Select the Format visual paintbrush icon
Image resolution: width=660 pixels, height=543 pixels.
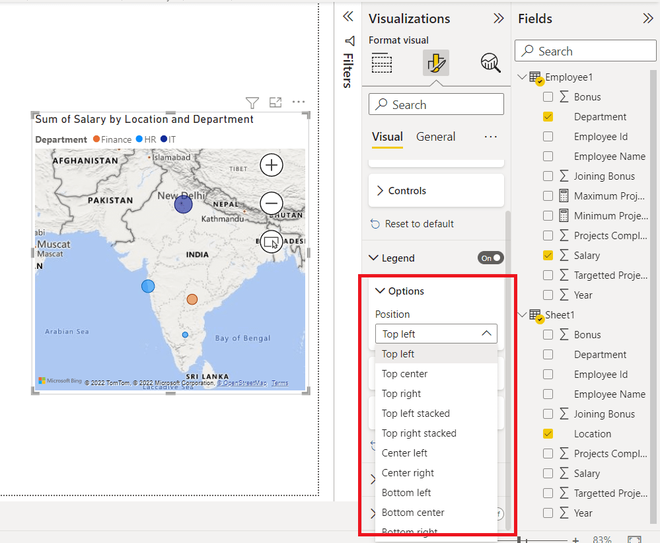tap(436, 63)
